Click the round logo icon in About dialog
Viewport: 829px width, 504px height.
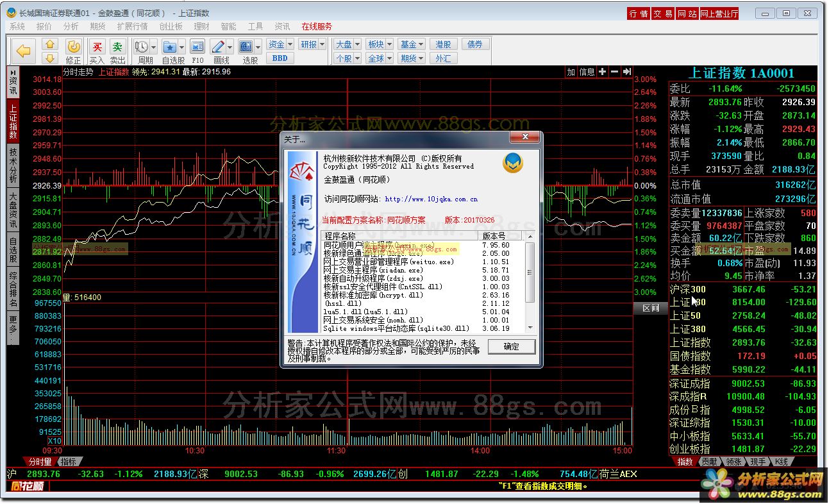pyautogui.click(x=512, y=163)
